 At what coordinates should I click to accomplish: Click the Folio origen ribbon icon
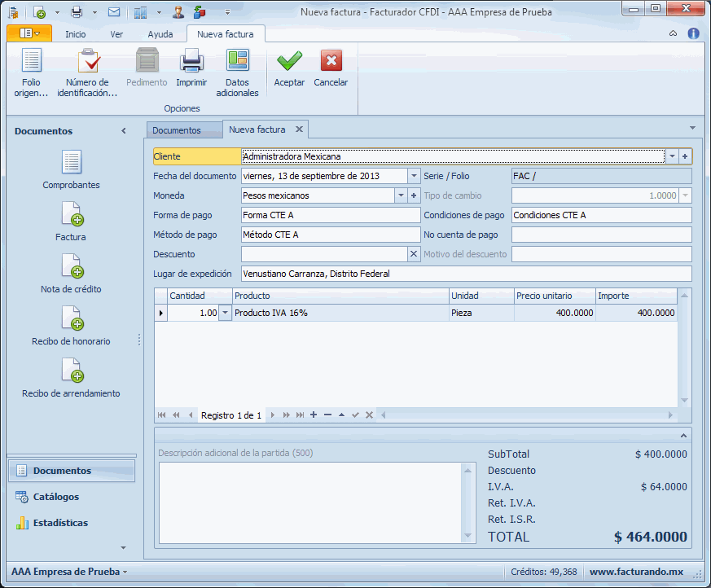point(31,72)
